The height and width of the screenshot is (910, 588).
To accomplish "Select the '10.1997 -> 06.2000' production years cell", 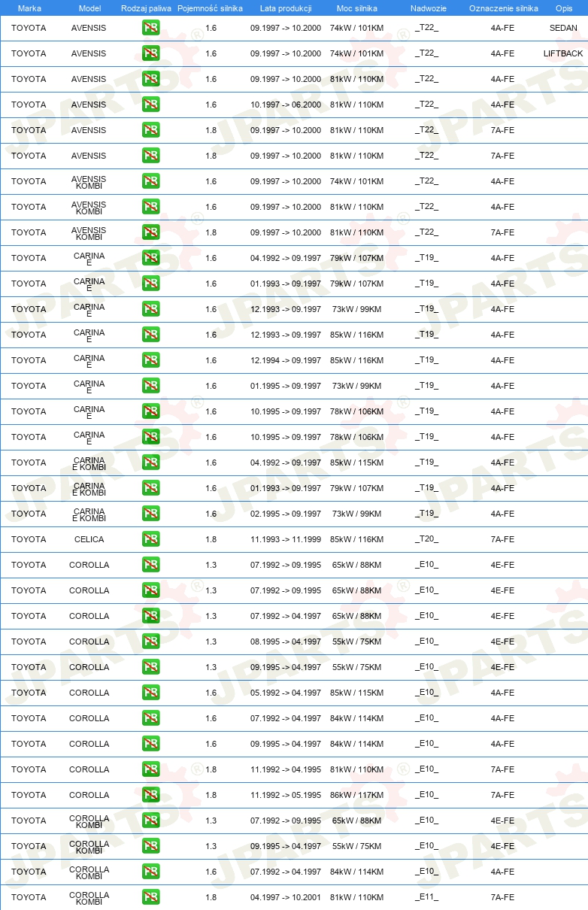I will (286, 105).
